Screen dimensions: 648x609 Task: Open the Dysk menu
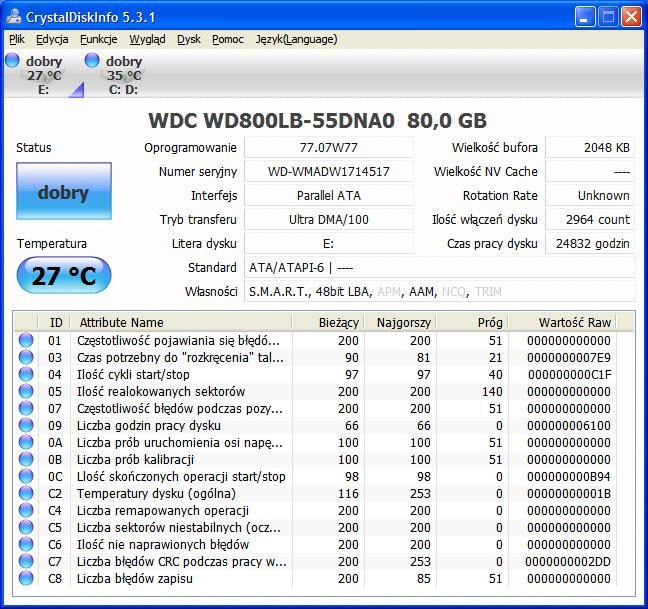(189, 39)
